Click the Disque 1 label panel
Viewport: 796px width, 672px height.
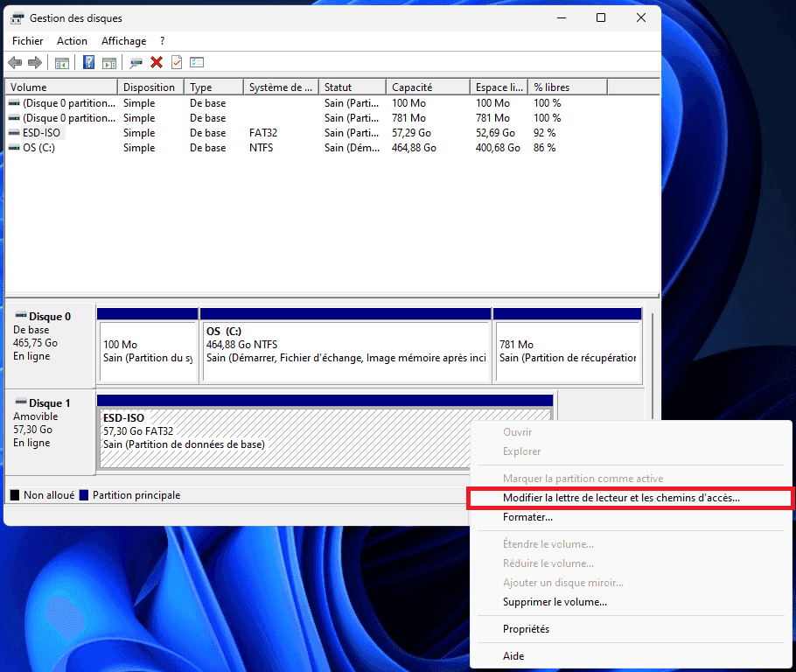pos(50,431)
